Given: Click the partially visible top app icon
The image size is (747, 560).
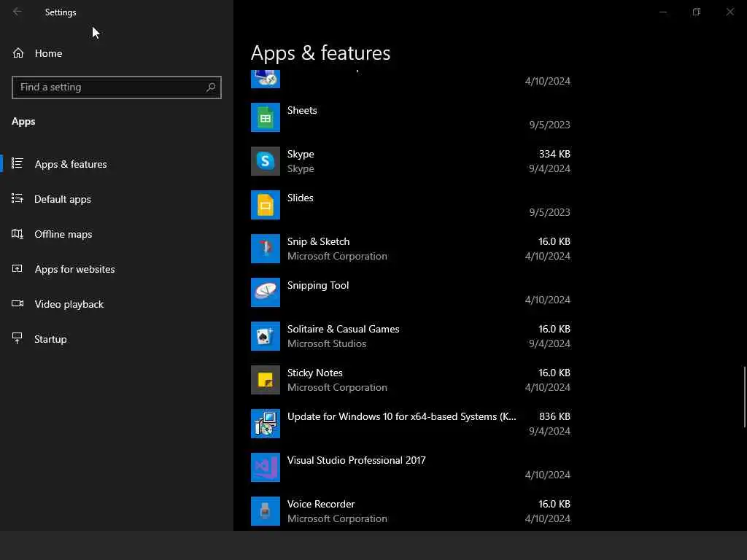Looking at the screenshot, I should tap(266, 79).
